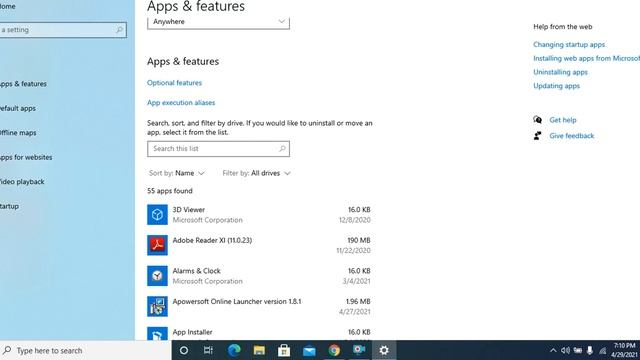This screenshot has width=640, height=360.
Task: Open Updating apps help link
Action: [x=556, y=86]
